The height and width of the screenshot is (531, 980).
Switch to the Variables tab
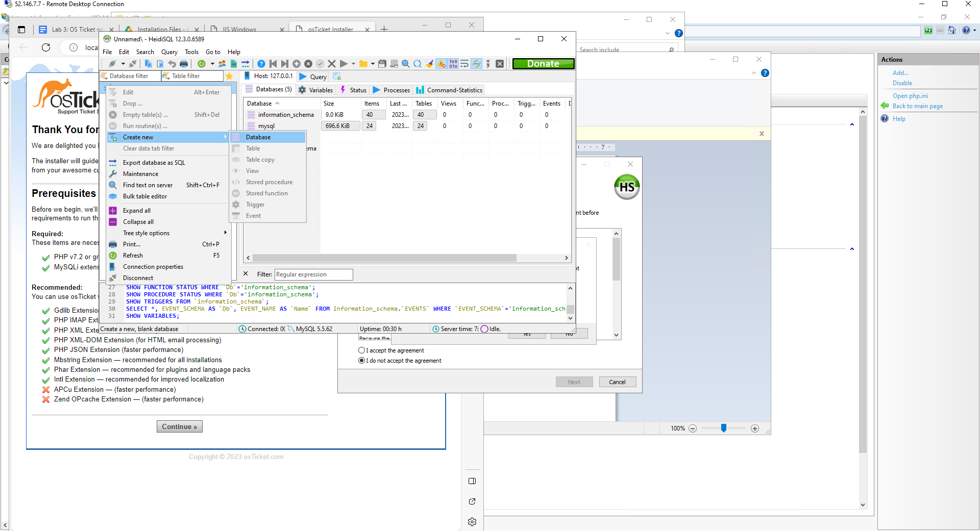315,90
